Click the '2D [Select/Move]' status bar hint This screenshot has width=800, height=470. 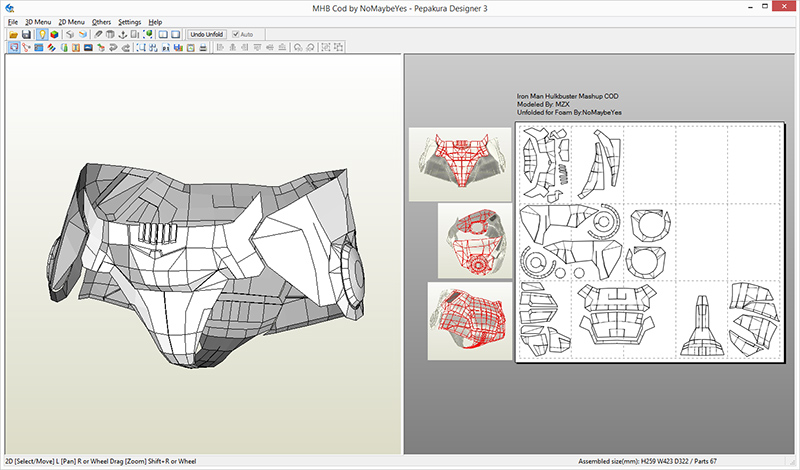pyautogui.click(x=101, y=461)
